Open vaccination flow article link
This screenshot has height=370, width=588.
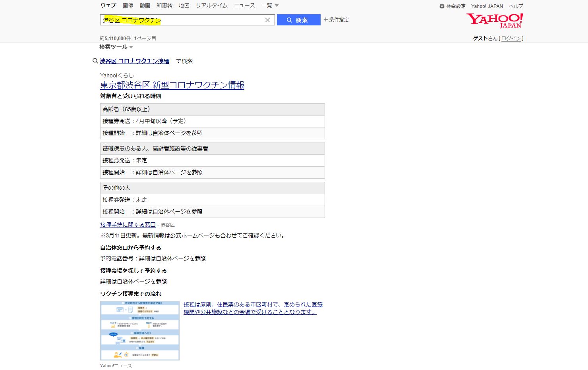tap(253, 308)
